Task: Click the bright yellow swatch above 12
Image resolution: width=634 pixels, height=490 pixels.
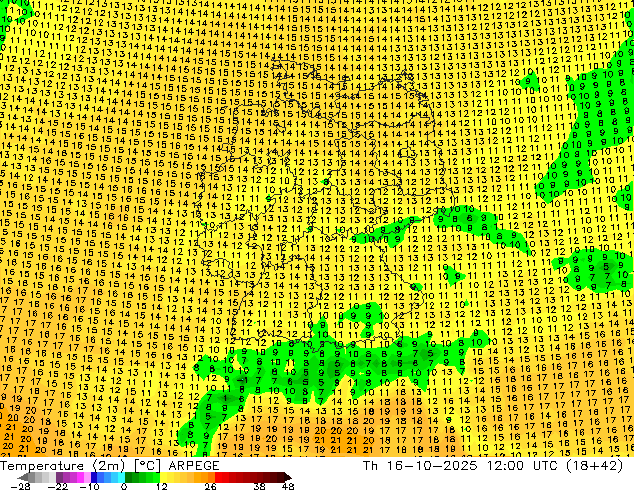Action: click(164, 477)
